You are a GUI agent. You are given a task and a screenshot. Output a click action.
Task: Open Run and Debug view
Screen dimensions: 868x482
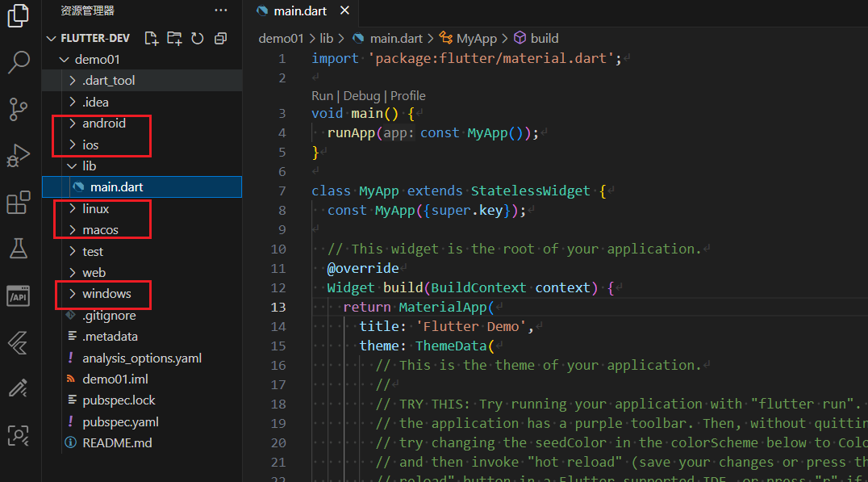[x=19, y=155]
